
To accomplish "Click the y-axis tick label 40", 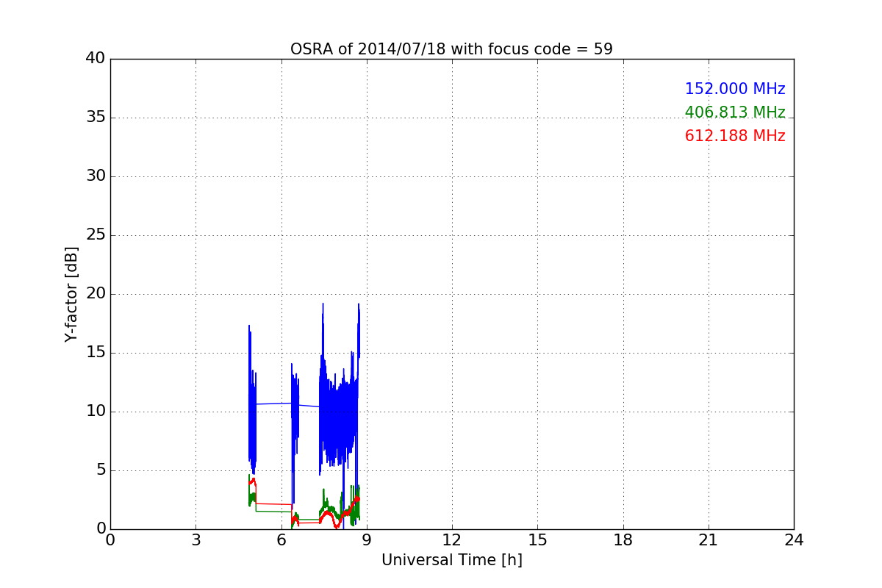I will coord(96,59).
